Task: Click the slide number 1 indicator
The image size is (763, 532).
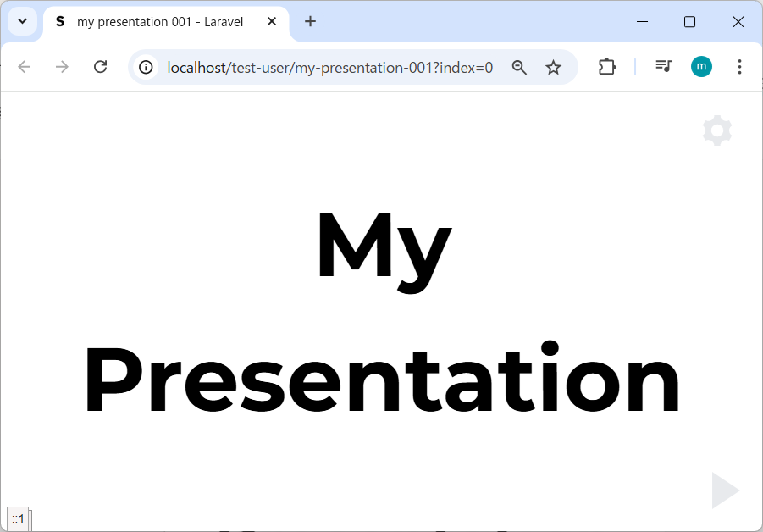Action: (18, 518)
